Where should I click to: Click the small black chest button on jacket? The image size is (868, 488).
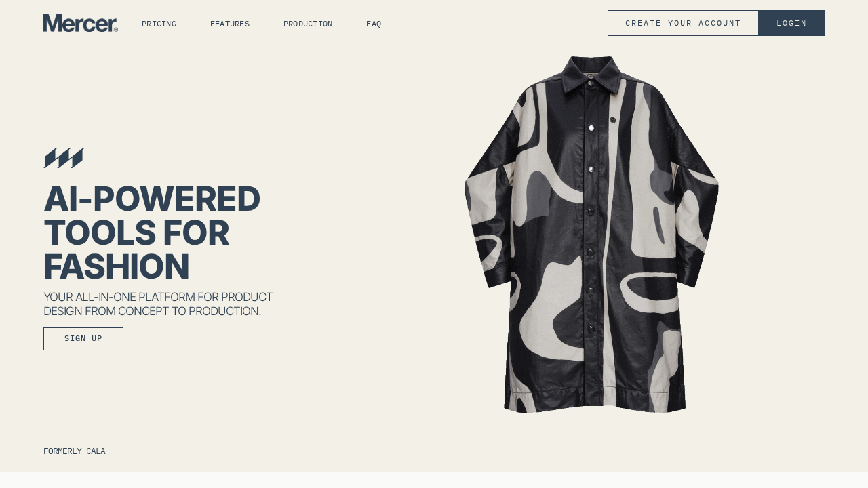(x=612, y=119)
